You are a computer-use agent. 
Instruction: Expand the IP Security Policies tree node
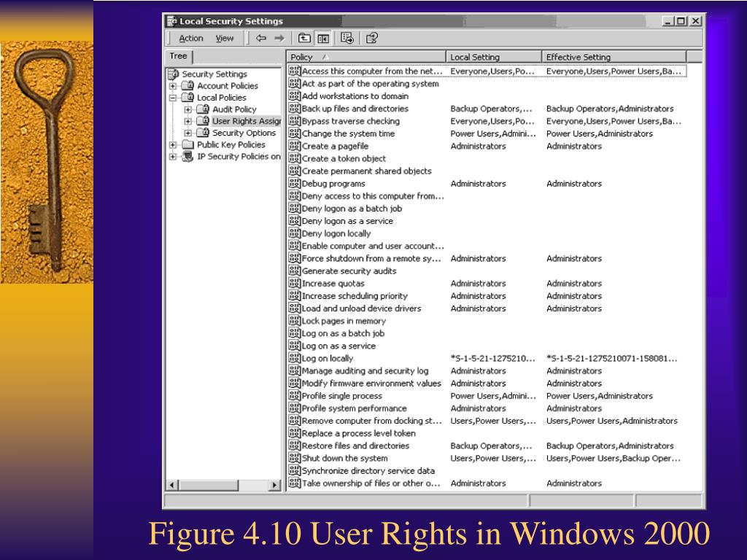click(173, 157)
